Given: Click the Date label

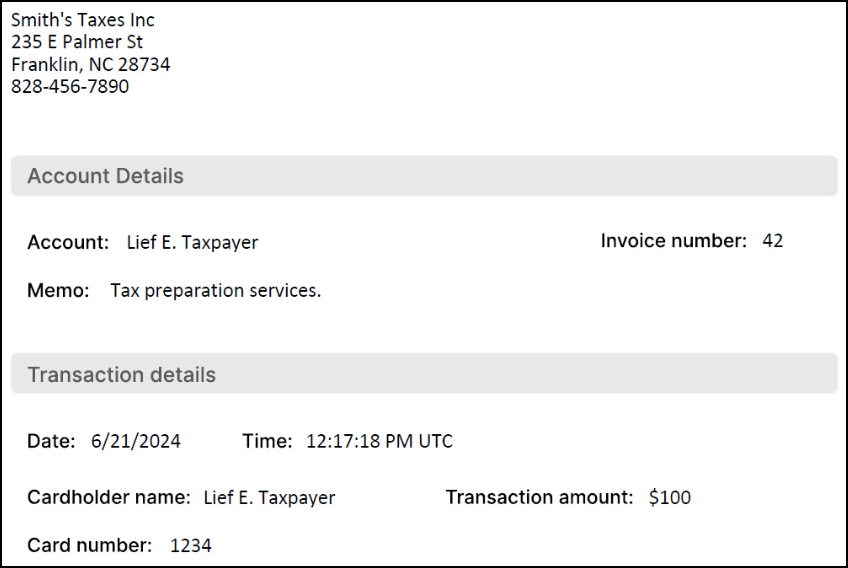Looking at the screenshot, I should [x=51, y=441].
